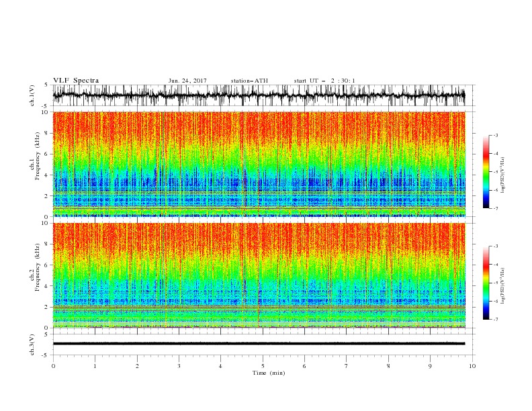Click the "VLF Spectra" plot title
Image resolution: width=532 pixels, height=411 pixels.
[76, 81]
